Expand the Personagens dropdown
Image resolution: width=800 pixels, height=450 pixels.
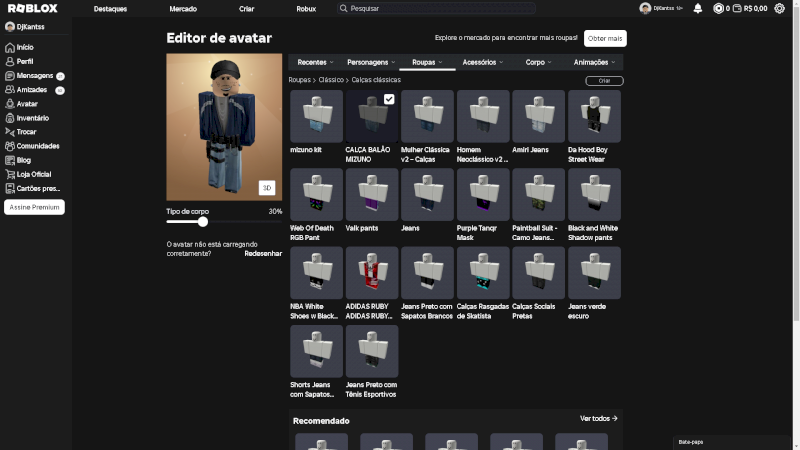pyautogui.click(x=371, y=62)
